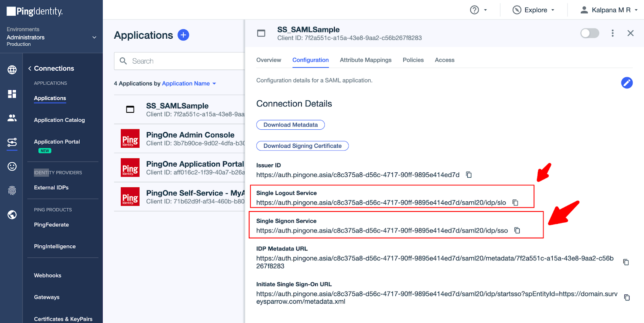Collapse the Connections menu with back chevron

pyautogui.click(x=30, y=68)
